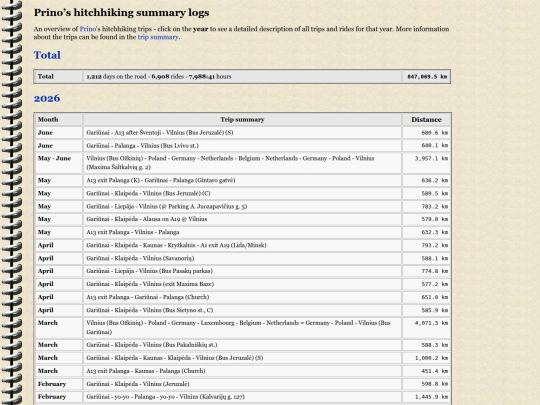The width and height of the screenshot is (540, 405).
Task: Open the trip summary link
Action: [158, 37]
